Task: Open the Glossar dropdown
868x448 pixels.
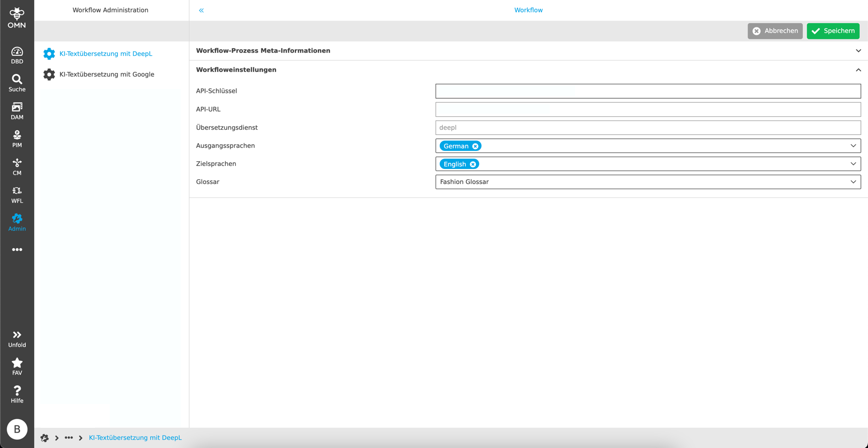Action: (853, 182)
